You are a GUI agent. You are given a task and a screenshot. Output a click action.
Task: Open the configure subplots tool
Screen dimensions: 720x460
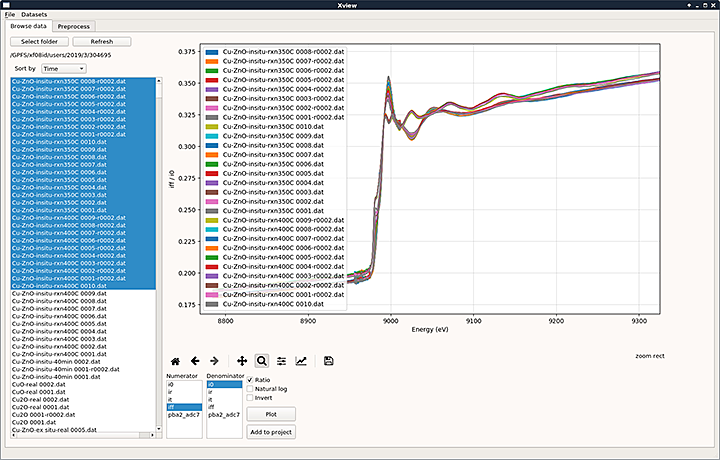click(x=281, y=360)
